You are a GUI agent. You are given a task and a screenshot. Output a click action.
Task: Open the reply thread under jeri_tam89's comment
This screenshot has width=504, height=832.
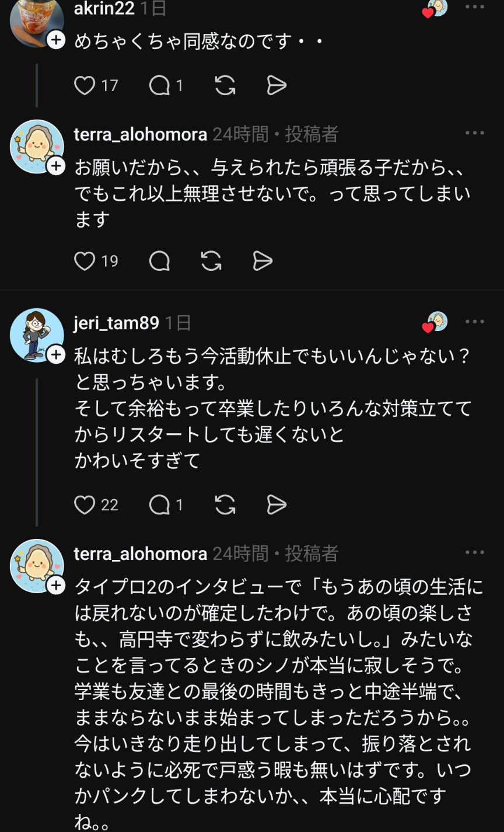[159, 504]
